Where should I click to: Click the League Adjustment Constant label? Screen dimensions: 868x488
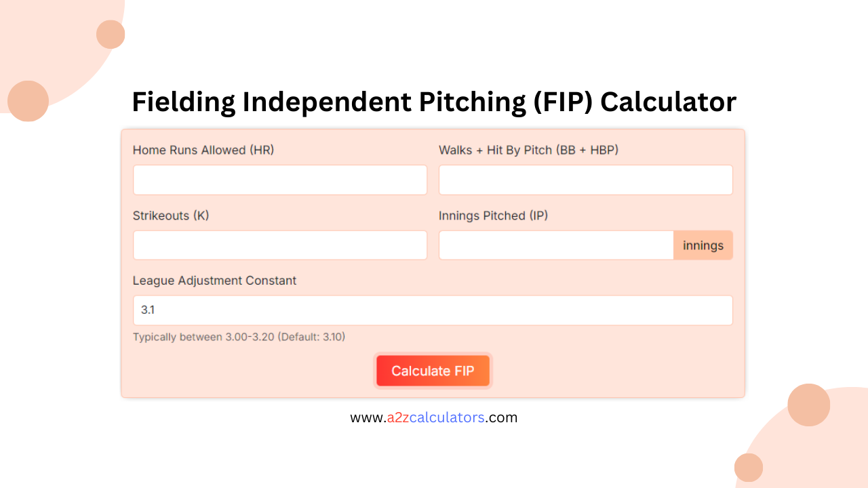tap(214, 281)
